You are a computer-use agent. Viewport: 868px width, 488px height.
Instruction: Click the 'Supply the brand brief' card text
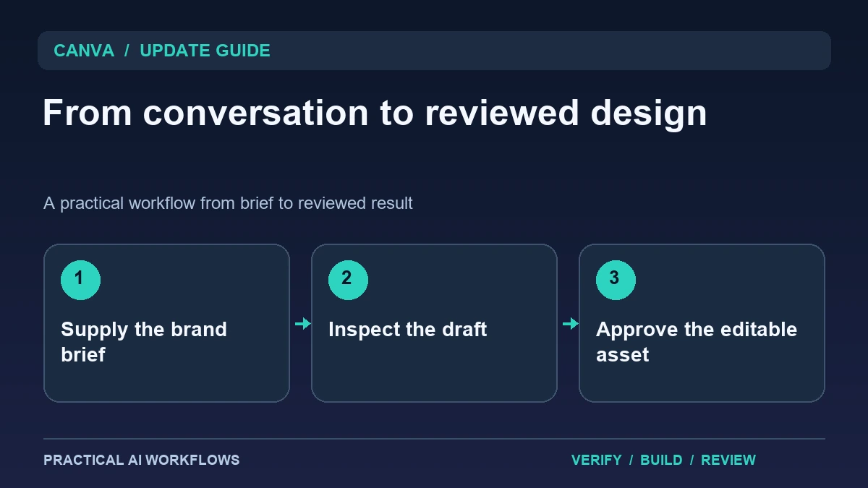pos(144,342)
